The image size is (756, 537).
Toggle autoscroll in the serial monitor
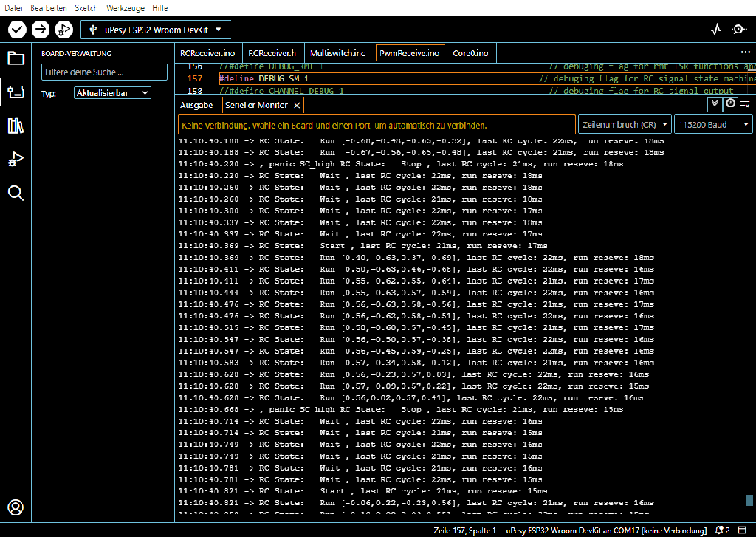pos(715,104)
